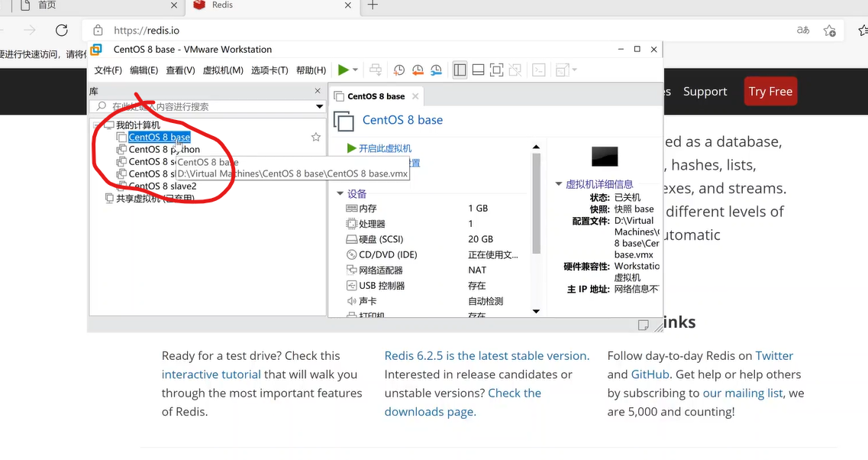Switch to the CentOS 8 base tab
The width and height of the screenshot is (868, 460).
(376, 96)
